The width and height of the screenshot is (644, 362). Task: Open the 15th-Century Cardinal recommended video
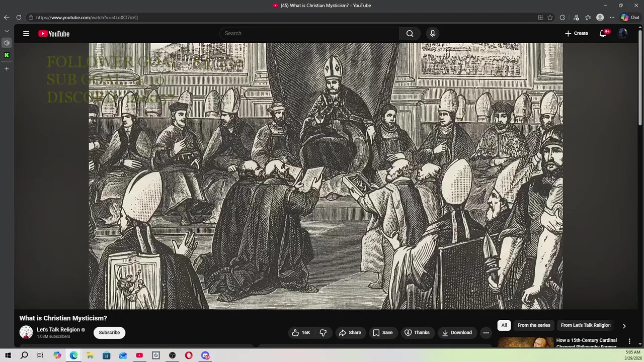tap(586, 343)
